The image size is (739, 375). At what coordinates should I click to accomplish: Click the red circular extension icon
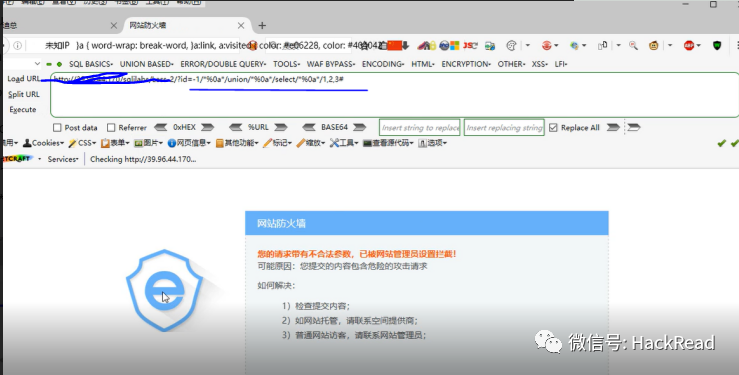tap(547, 46)
